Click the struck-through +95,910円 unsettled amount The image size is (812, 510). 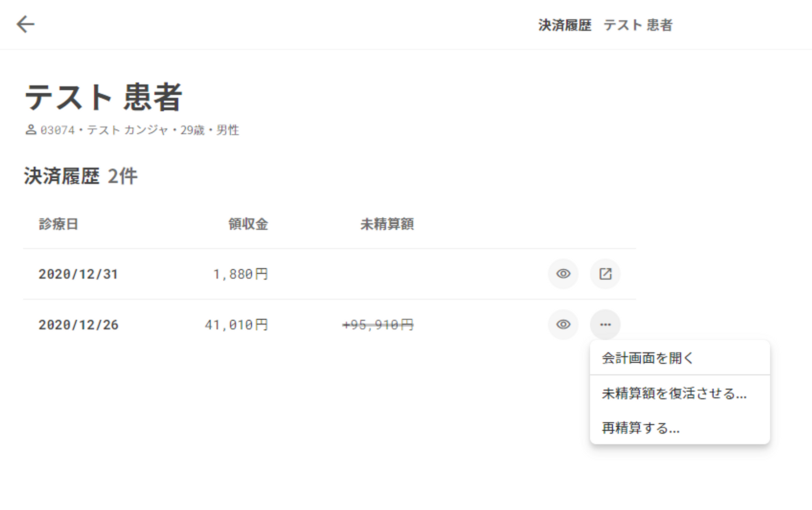(x=378, y=325)
